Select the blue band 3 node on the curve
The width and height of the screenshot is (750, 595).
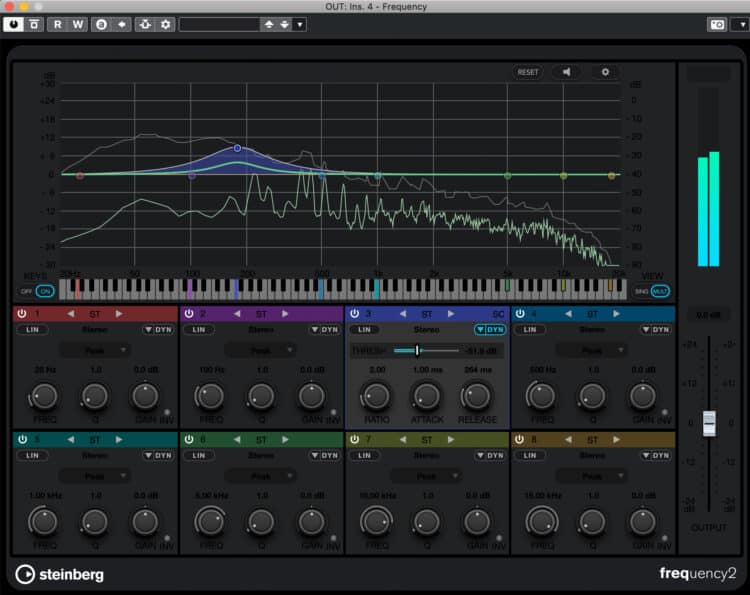[237, 148]
